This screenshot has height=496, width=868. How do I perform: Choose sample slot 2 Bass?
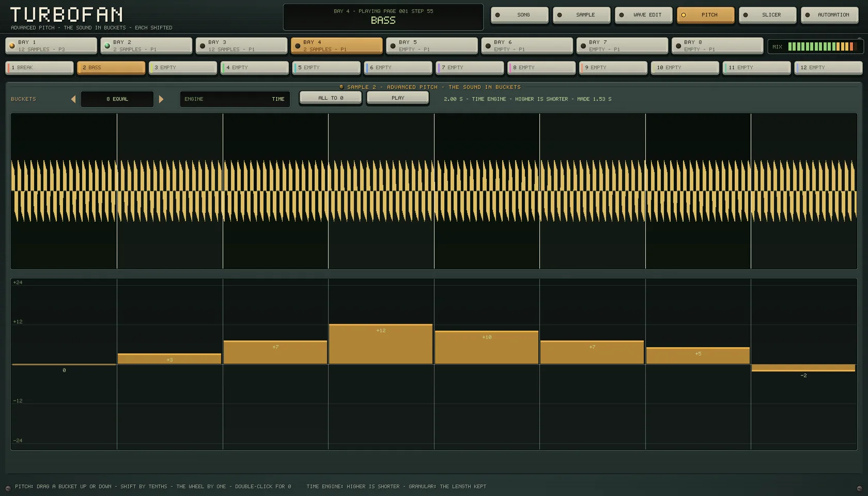click(111, 68)
